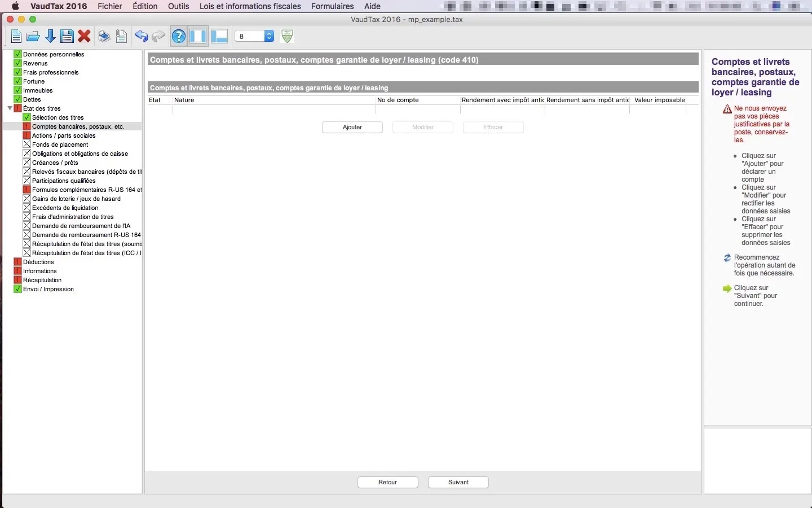
Task: Click the Valeur imposable column header
Action: pos(659,100)
